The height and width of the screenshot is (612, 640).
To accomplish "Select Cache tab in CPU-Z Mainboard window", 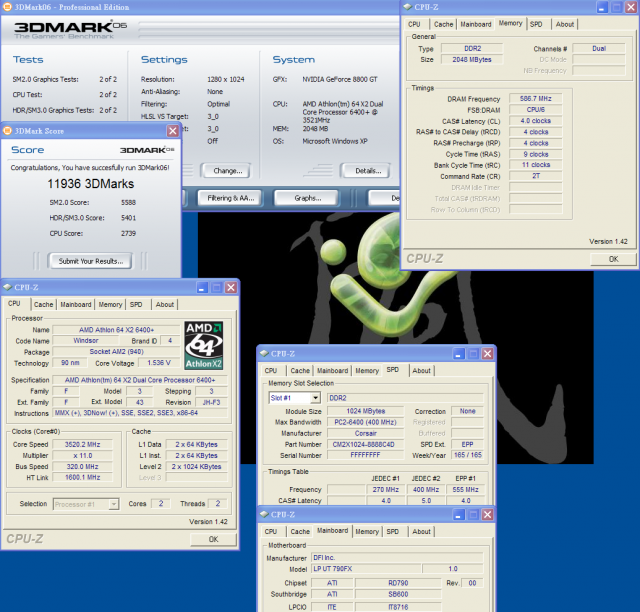I will (300, 532).
